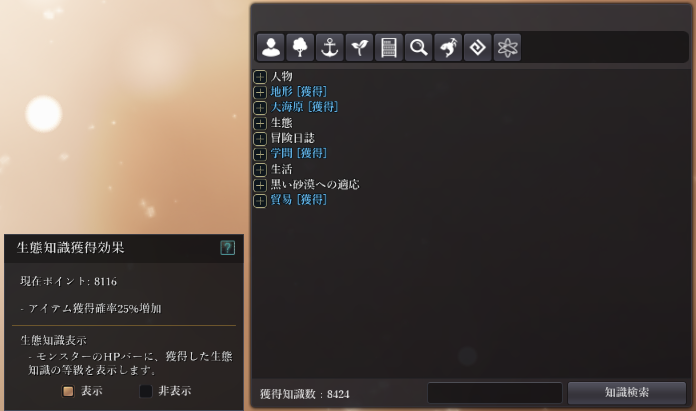Image resolution: width=696 pixels, height=411 pixels.
Task: Expand the 冒険日誌 plus toggle
Action: pos(260,138)
